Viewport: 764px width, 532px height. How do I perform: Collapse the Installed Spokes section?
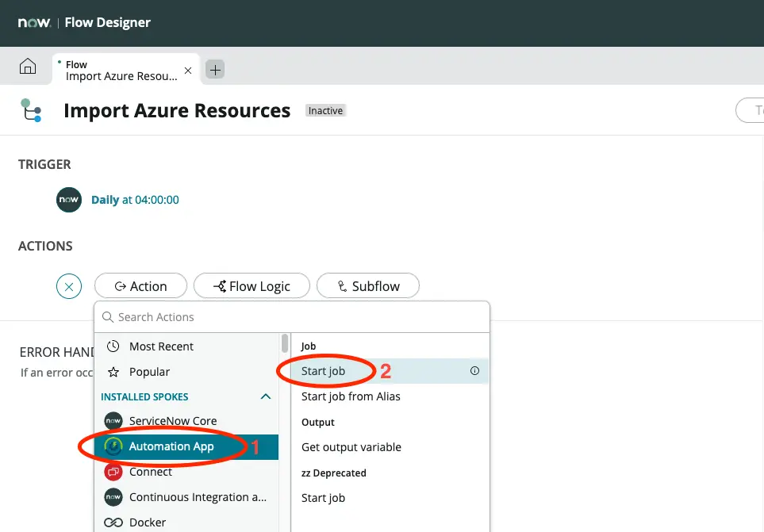[x=266, y=396]
